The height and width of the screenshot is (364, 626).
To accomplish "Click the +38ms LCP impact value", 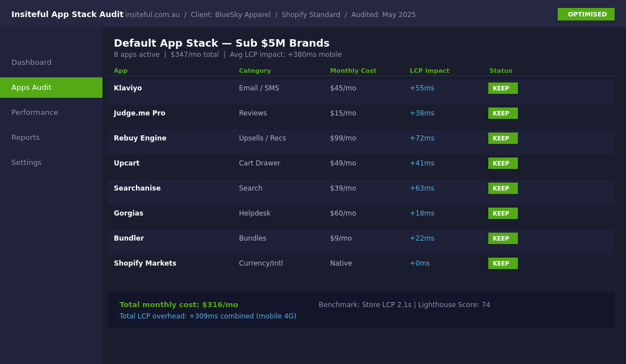I will (x=422, y=113).
